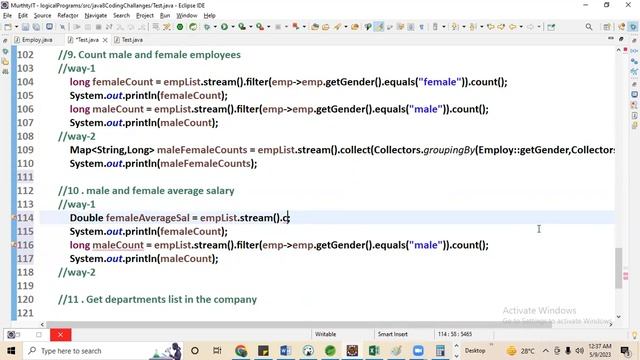
Task: Expand the Previous Annotation dropdown arrow
Action: click(x=482, y=27)
